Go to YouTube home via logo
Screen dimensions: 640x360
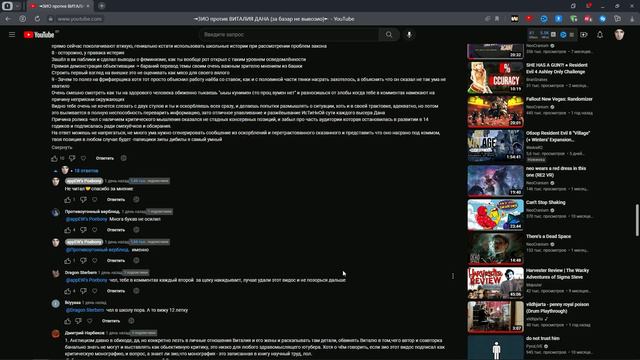point(39,35)
